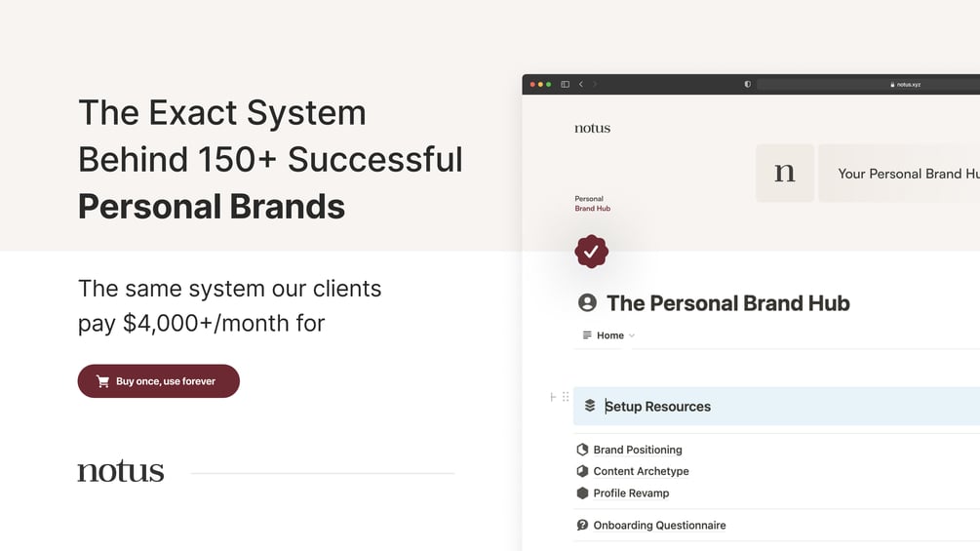Toggle the browser sidebar panel icon

tap(565, 84)
